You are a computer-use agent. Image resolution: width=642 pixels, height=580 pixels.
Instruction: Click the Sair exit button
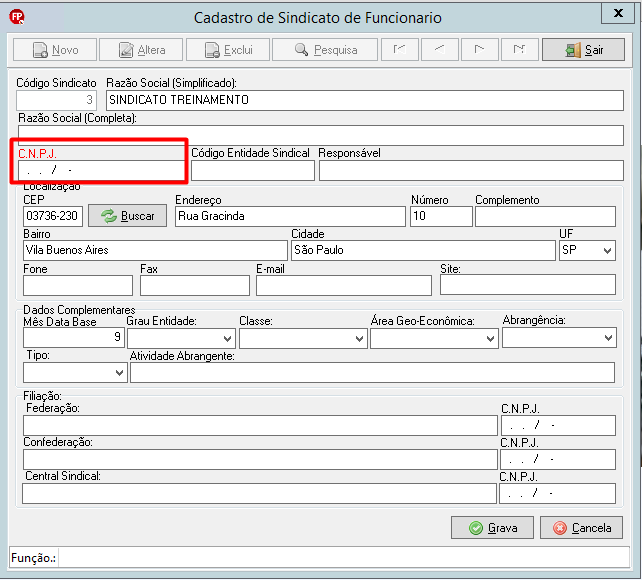click(x=583, y=50)
